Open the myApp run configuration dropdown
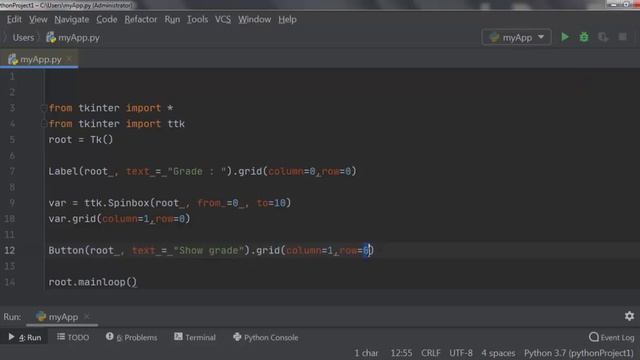 pos(516,38)
